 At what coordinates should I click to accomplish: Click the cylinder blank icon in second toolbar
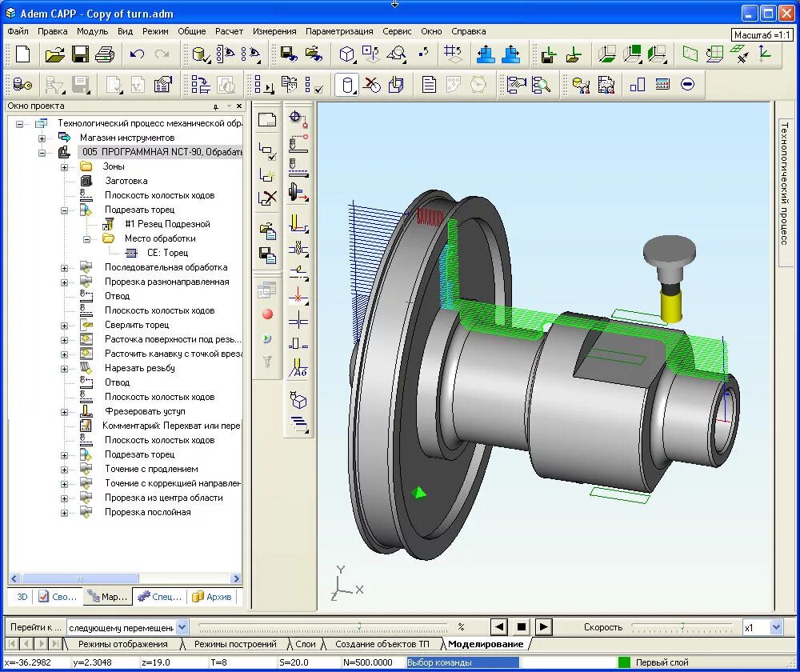[x=347, y=84]
